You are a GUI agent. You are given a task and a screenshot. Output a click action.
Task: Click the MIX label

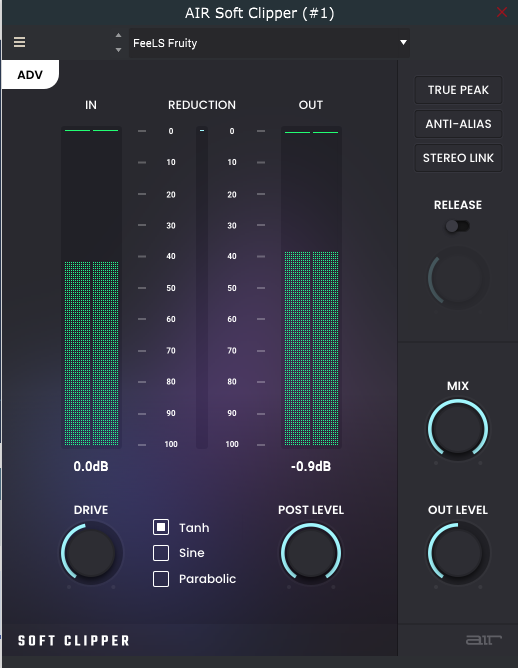pyautogui.click(x=458, y=386)
